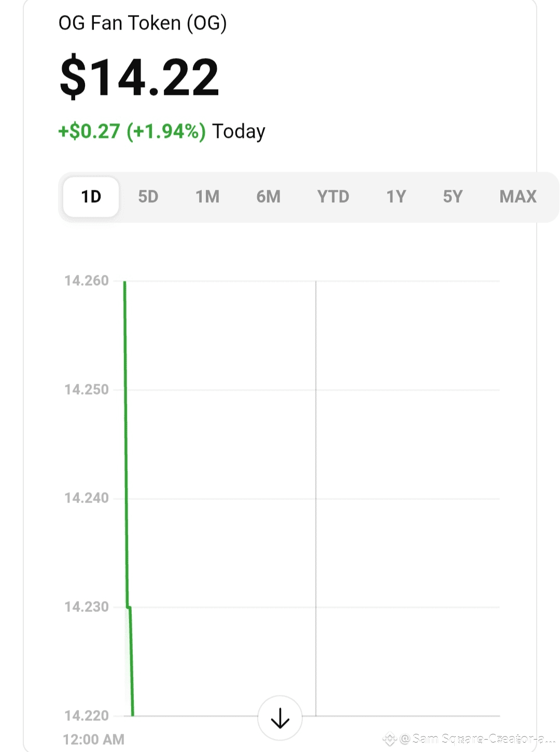Tap the 12:00 AM time label
The width and height of the screenshot is (560, 752).
coord(94,739)
